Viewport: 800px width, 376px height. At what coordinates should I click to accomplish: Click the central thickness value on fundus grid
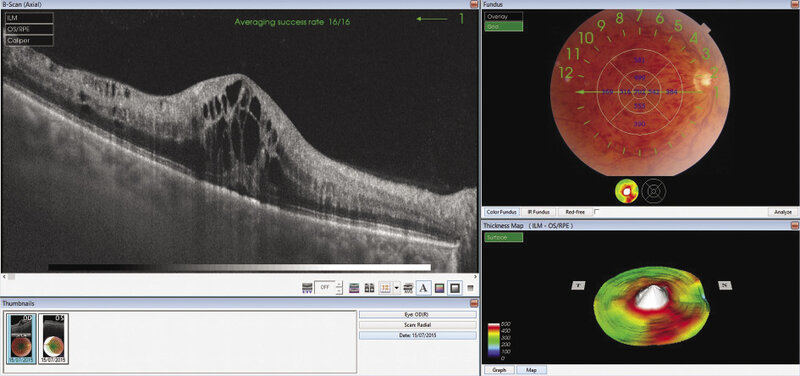639,92
